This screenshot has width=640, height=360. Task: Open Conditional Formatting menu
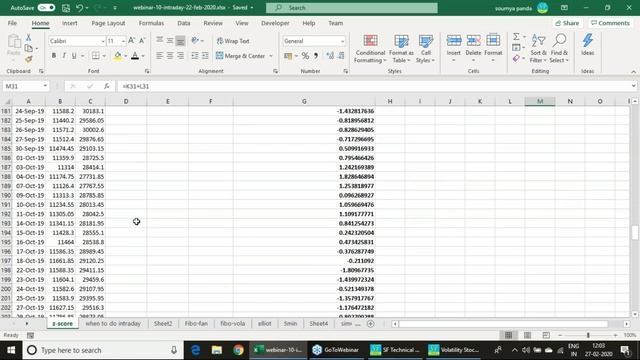coord(370,49)
